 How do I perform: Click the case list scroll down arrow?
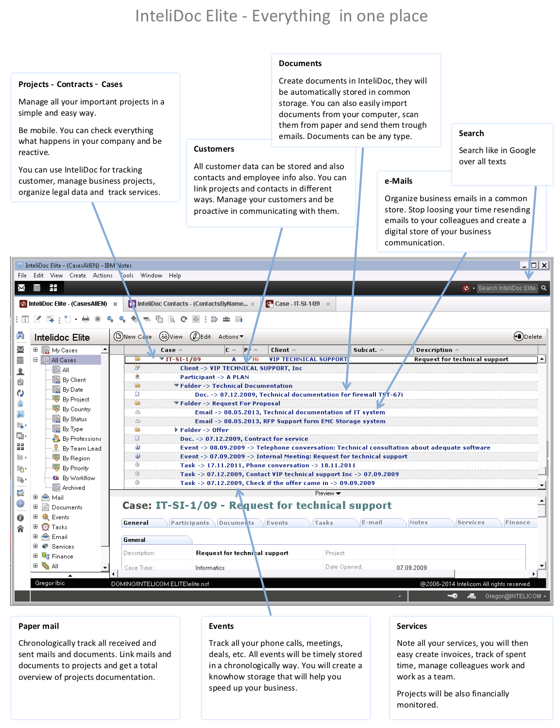(x=542, y=485)
